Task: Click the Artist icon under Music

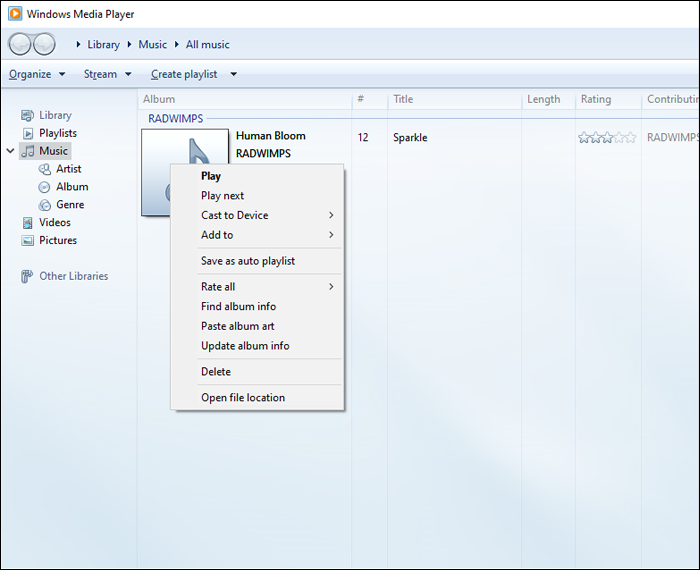Action: (45, 169)
